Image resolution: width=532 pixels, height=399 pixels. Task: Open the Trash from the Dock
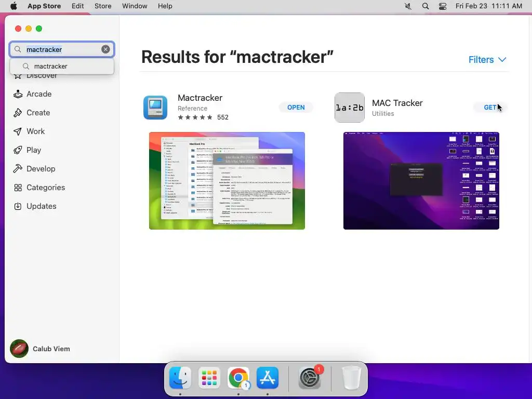pyautogui.click(x=352, y=378)
